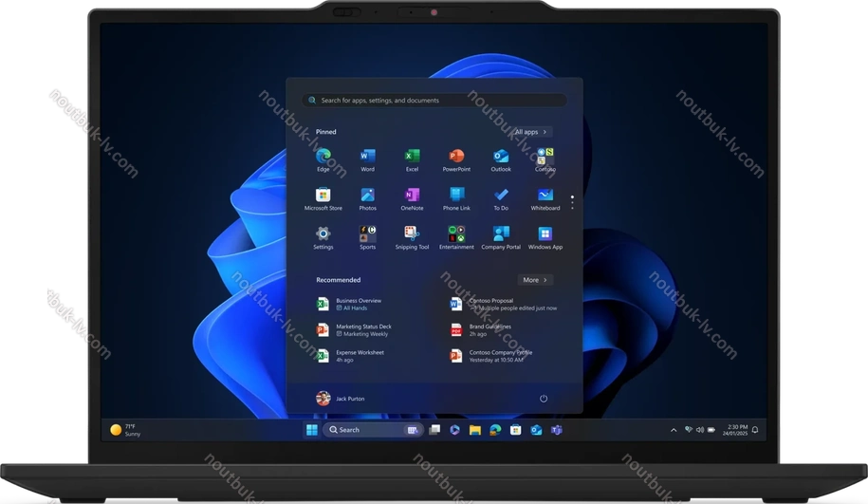Viewport: 868px width, 504px height.
Task: Expand the All apps list
Action: (532, 132)
